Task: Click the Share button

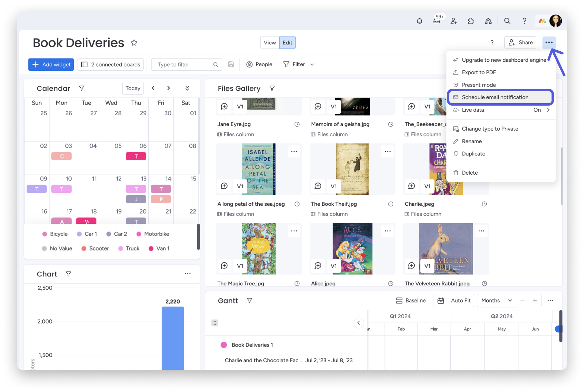Action: pyautogui.click(x=520, y=43)
